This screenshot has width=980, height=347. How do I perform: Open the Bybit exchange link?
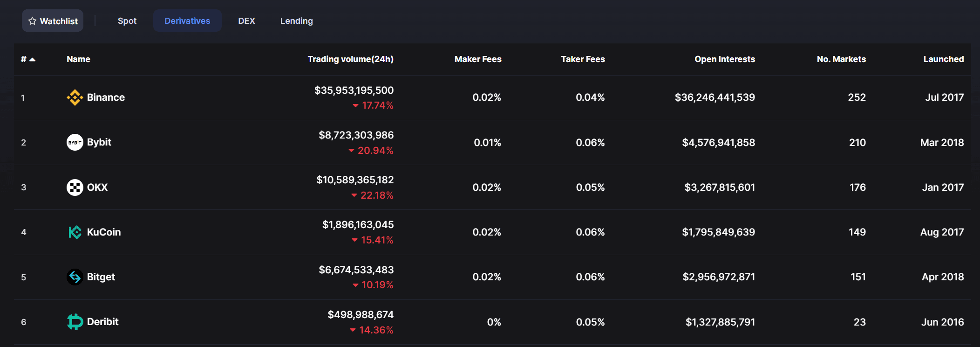[x=99, y=142]
